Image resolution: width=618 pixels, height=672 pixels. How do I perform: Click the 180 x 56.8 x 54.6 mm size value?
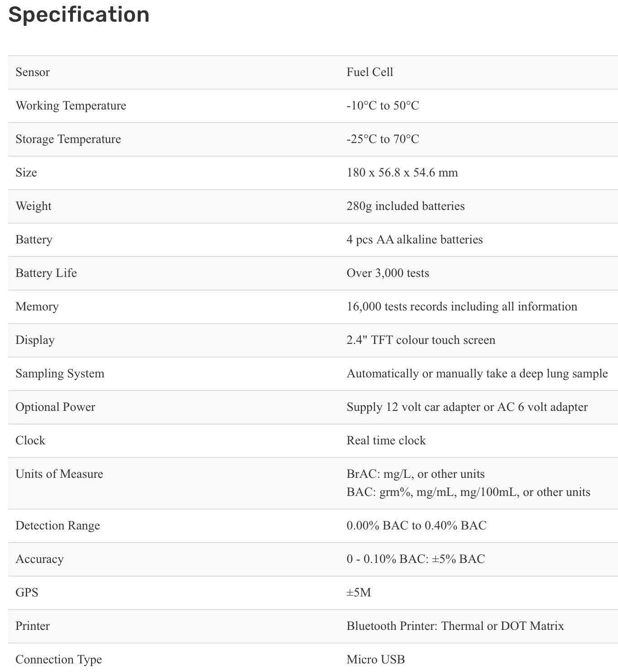(x=402, y=173)
